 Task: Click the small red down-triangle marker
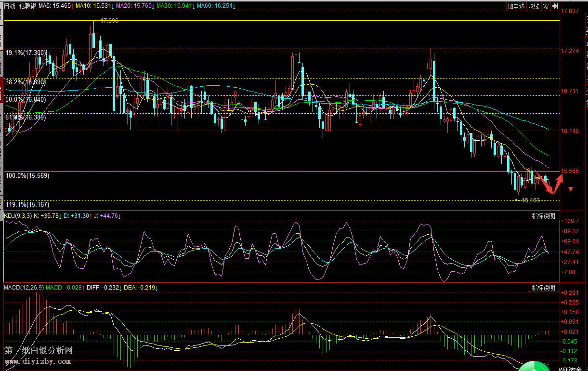571,189
